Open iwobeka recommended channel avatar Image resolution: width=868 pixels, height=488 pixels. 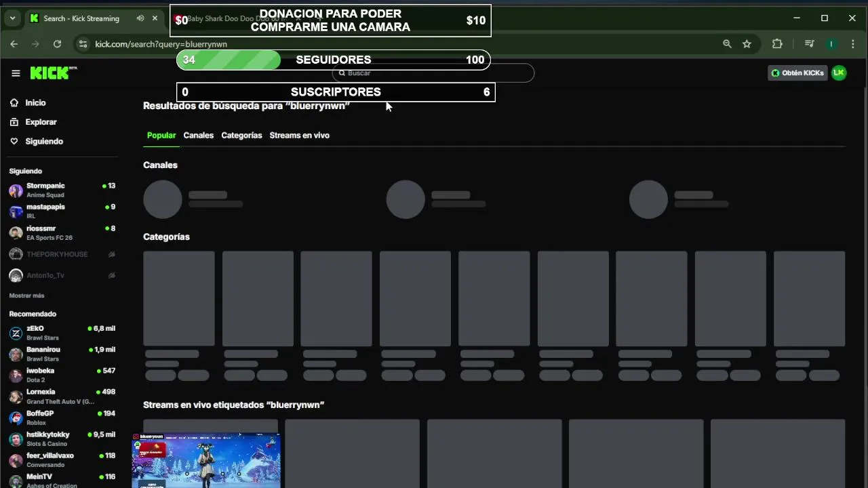(16, 375)
